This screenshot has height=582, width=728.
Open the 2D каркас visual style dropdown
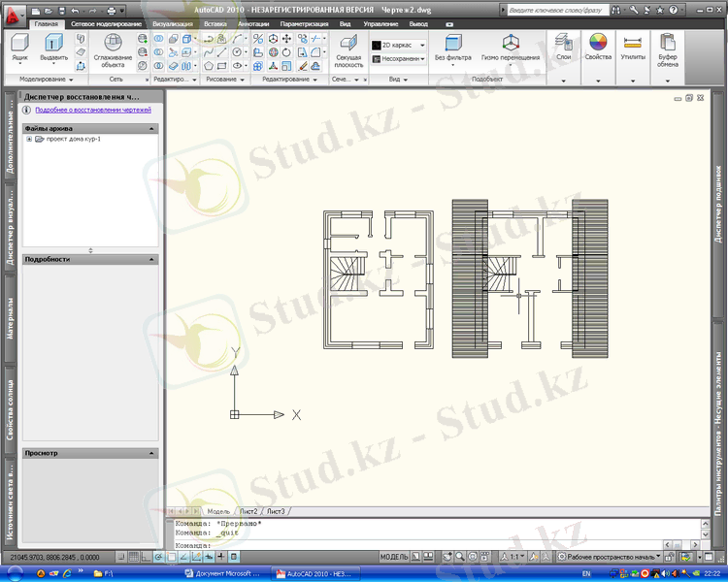(398, 45)
